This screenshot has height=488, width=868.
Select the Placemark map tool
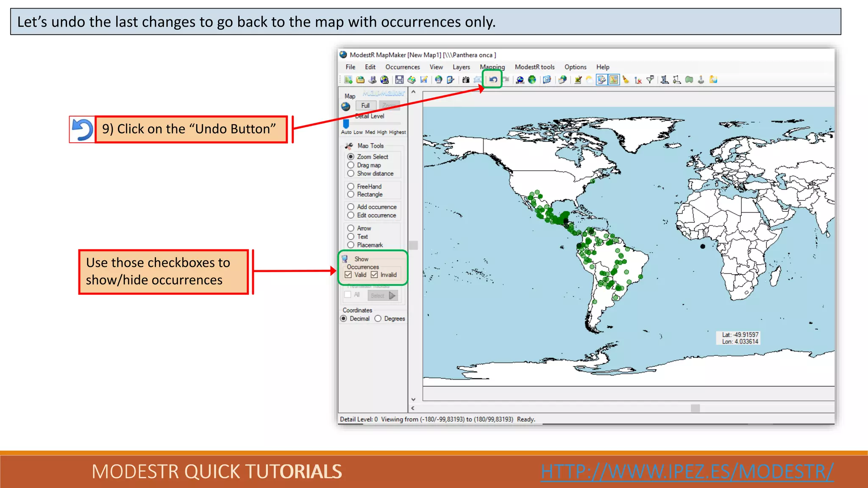[x=351, y=245]
